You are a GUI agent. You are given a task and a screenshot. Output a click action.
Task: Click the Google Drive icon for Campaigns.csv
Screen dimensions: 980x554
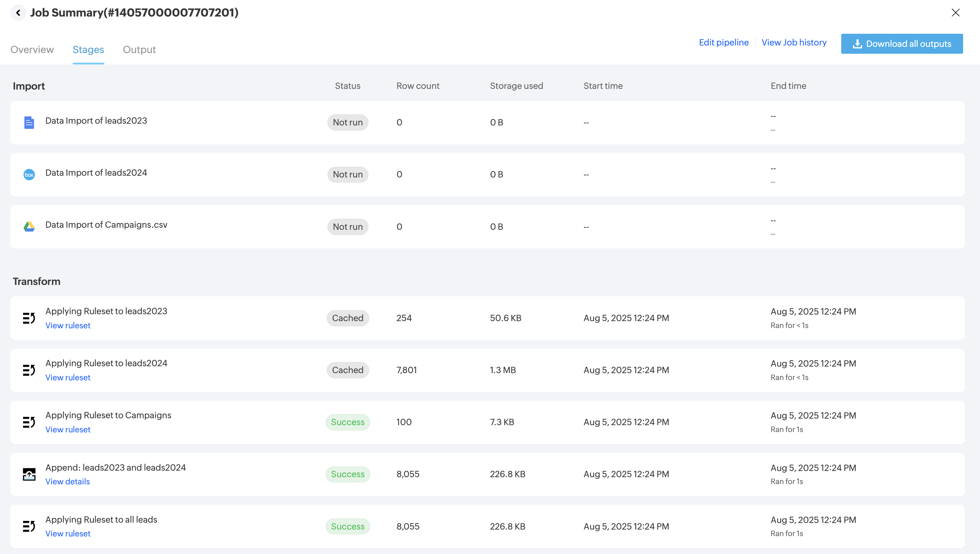(29, 227)
